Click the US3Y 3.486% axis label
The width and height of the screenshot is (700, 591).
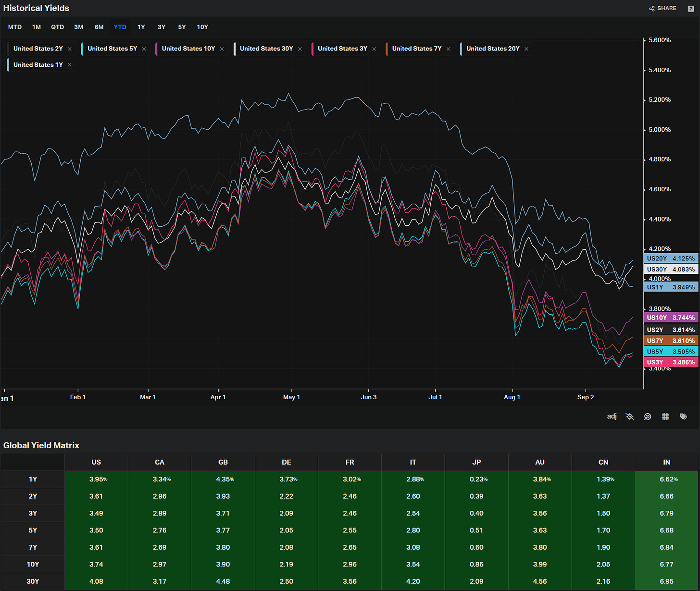point(671,362)
